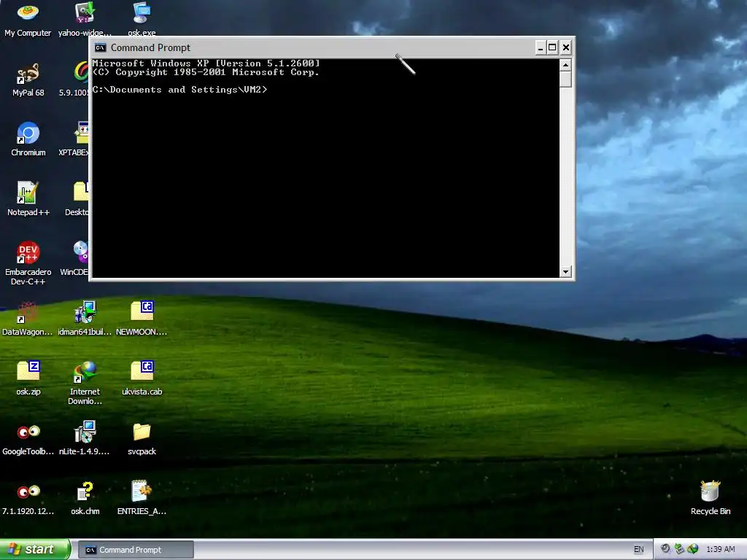The width and height of the screenshot is (747, 560).
Task: Click the Copyright 1985-2001 Microsoft line
Action: coord(206,72)
